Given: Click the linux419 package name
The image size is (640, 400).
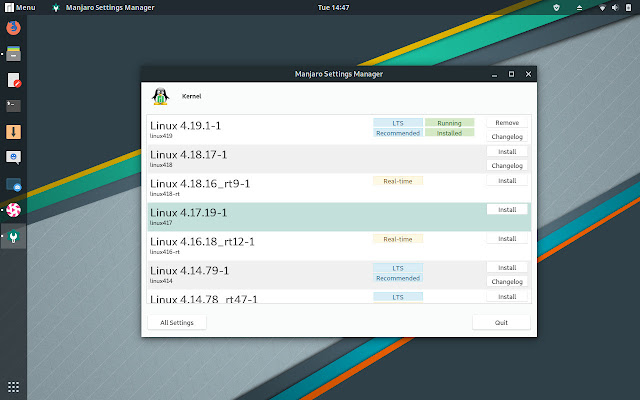Looking at the screenshot, I should pos(161,136).
